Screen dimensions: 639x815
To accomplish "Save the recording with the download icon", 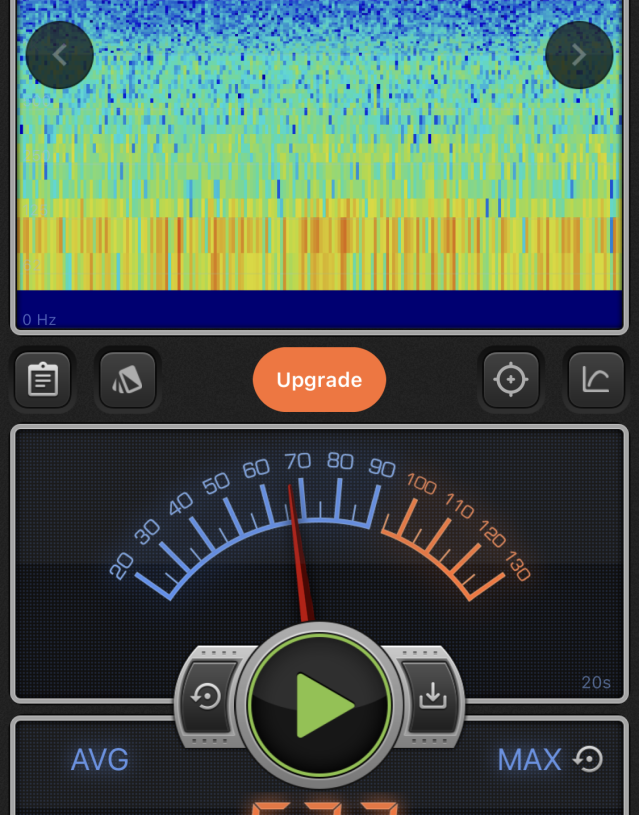I will click(x=432, y=696).
